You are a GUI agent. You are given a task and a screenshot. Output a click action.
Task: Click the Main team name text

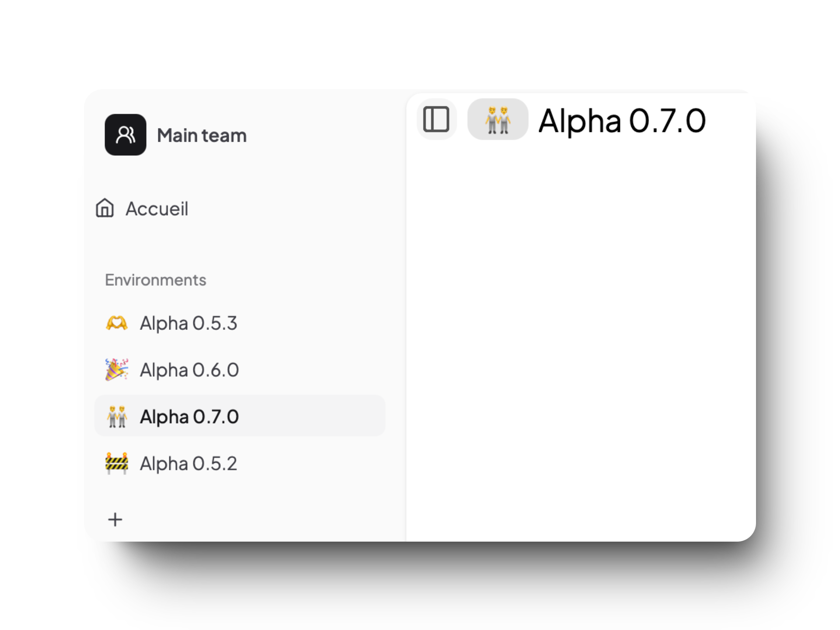202,135
